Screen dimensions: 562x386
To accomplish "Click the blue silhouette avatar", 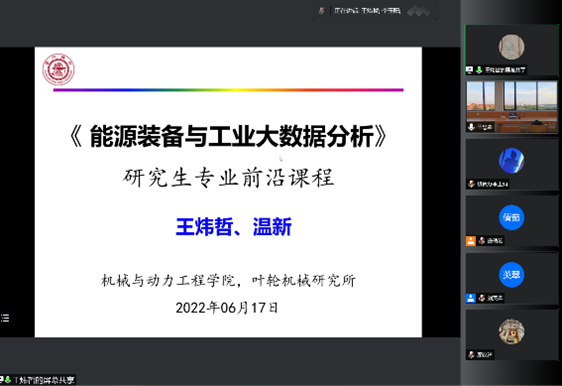I will coord(511,161).
